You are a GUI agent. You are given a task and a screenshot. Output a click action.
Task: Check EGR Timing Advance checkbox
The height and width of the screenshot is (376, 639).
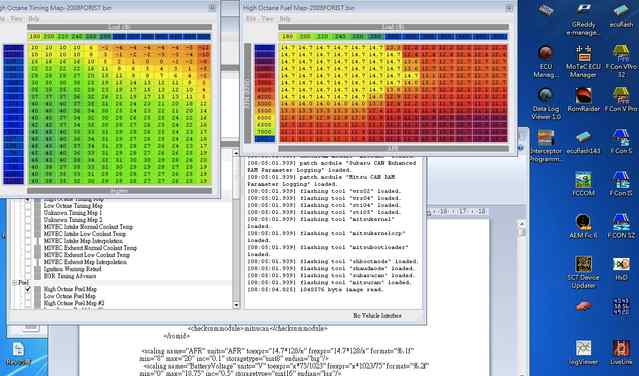(28, 276)
